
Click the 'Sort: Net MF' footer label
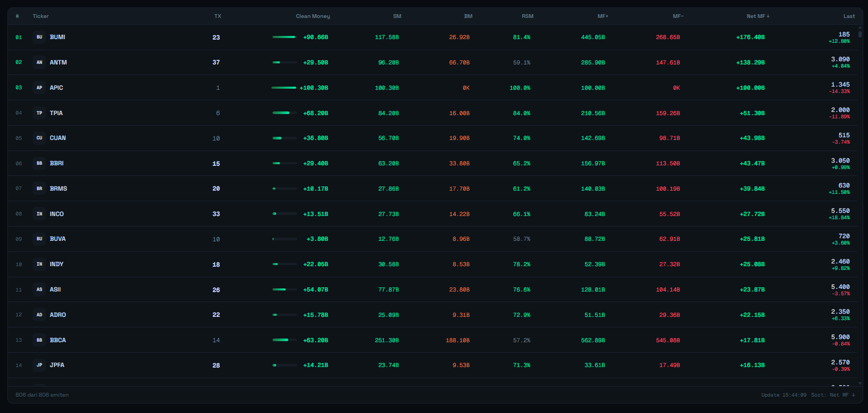click(x=833, y=395)
